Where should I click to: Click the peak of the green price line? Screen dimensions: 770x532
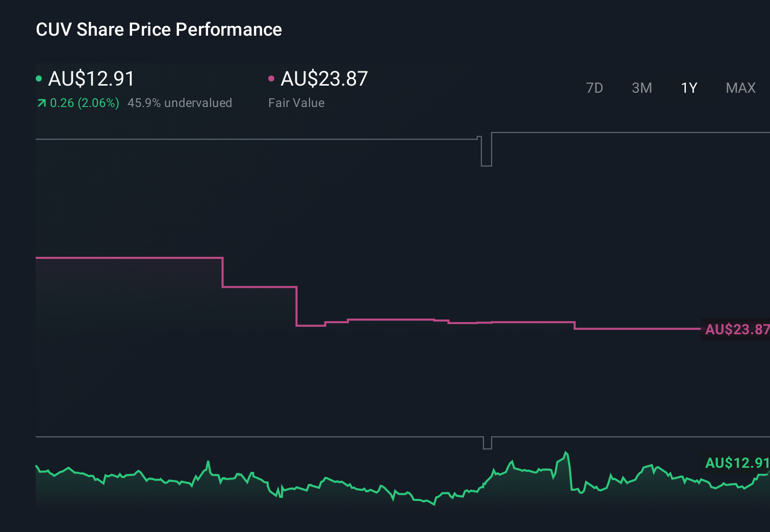(x=567, y=453)
